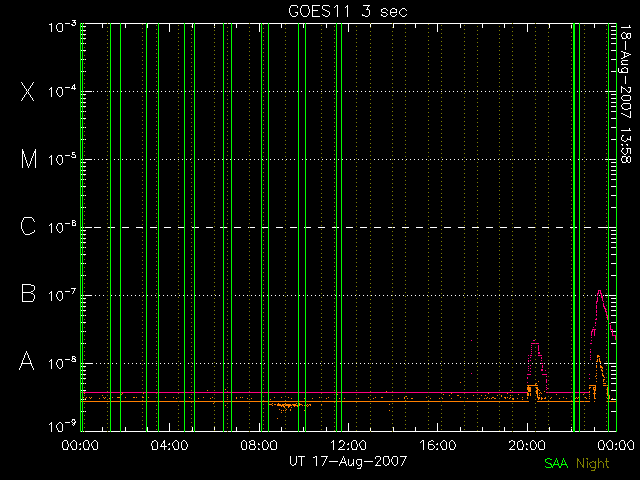Select the M flare class label
The image size is (640, 480).
29,159
